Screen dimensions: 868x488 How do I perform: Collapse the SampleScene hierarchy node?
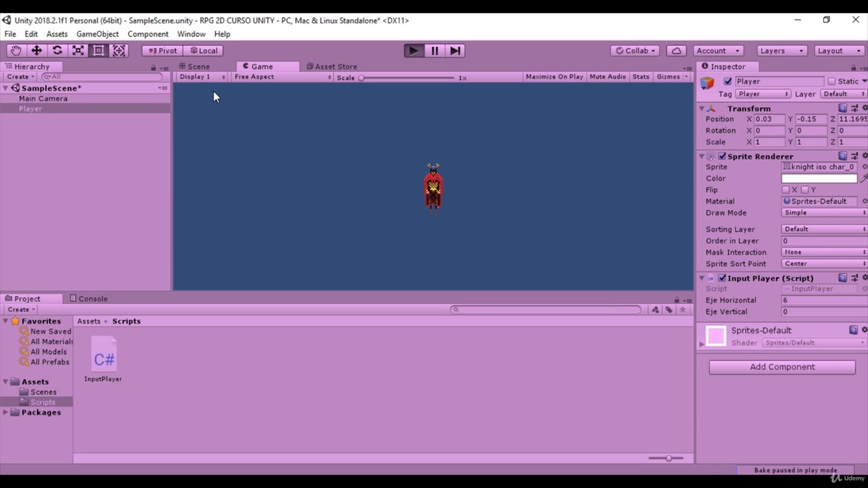point(6,88)
